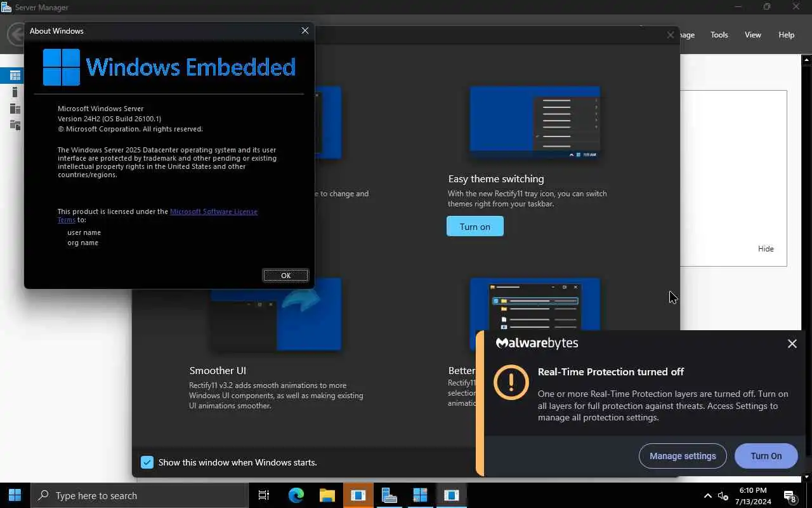Open Task View from the taskbar
Image resolution: width=812 pixels, height=508 pixels.
tap(264, 495)
